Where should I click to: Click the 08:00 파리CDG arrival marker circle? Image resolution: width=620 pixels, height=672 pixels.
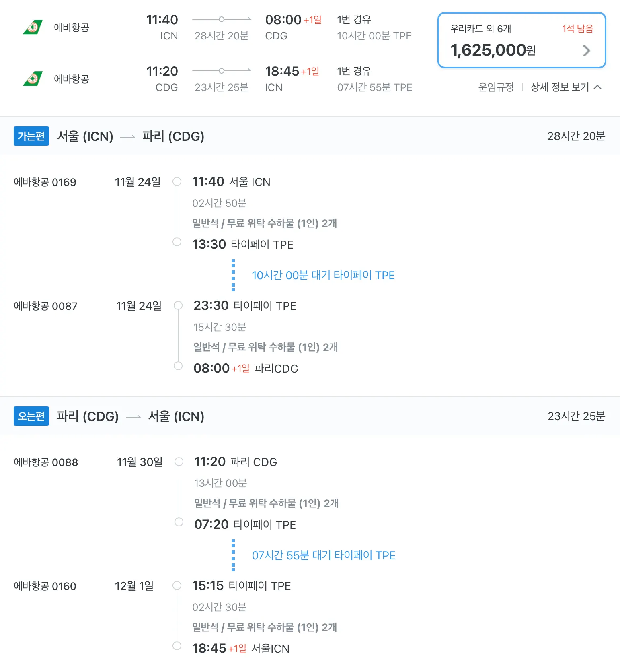[x=178, y=366]
